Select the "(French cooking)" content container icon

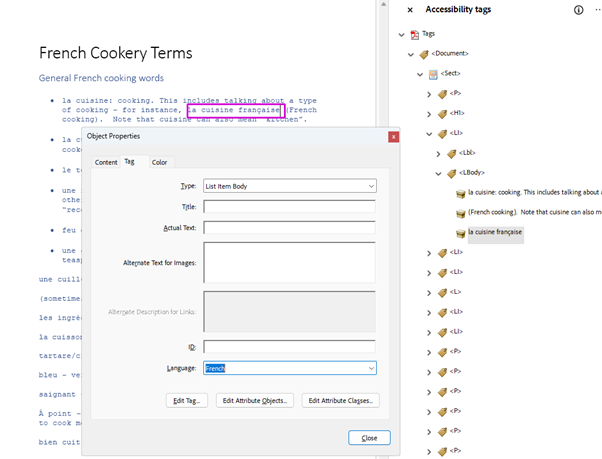pyautogui.click(x=461, y=214)
